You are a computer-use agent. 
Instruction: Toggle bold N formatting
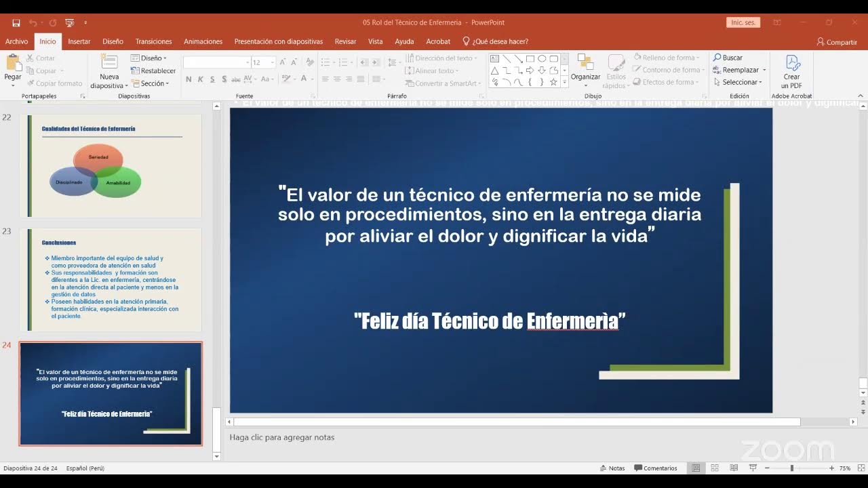tap(189, 79)
